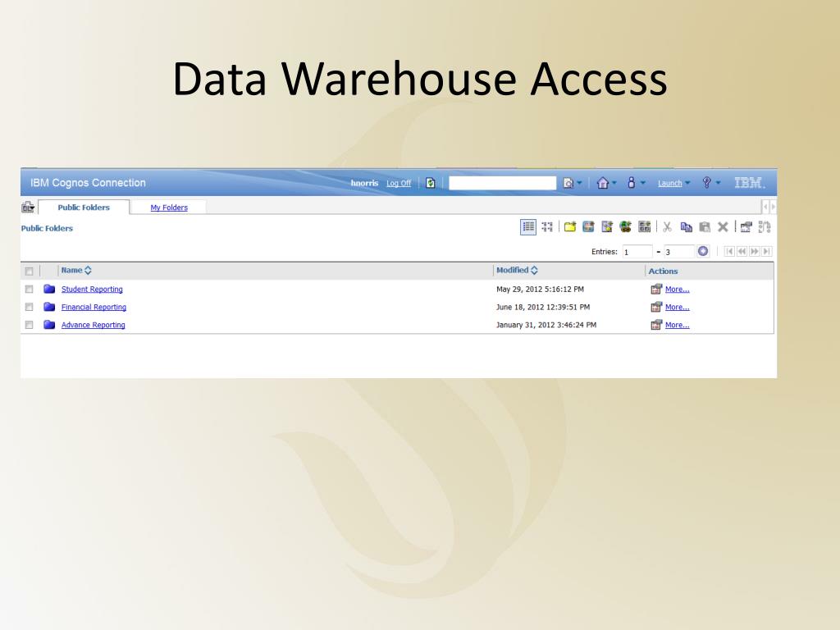Viewport: 840px width, 630px height.
Task: Check the Financial Reporting checkbox
Action: tap(29, 307)
